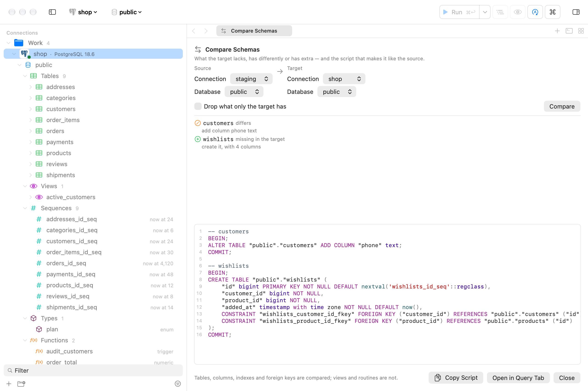Image resolution: width=588 pixels, height=391 pixels.
Task: Click Copy Script button
Action: point(456,377)
